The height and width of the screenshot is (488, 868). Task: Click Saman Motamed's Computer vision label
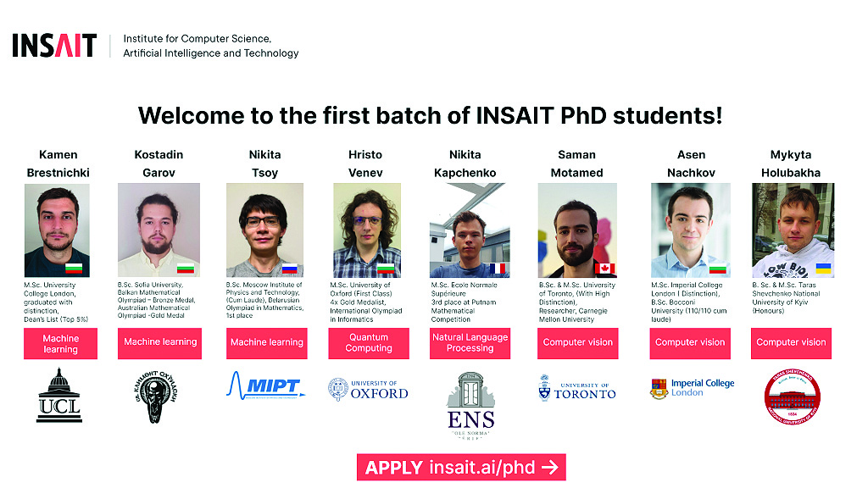tap(578, 343)
